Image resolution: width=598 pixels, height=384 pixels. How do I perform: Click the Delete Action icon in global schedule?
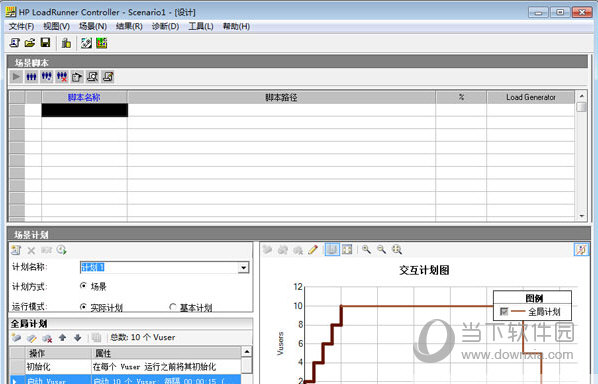point(47,337)
